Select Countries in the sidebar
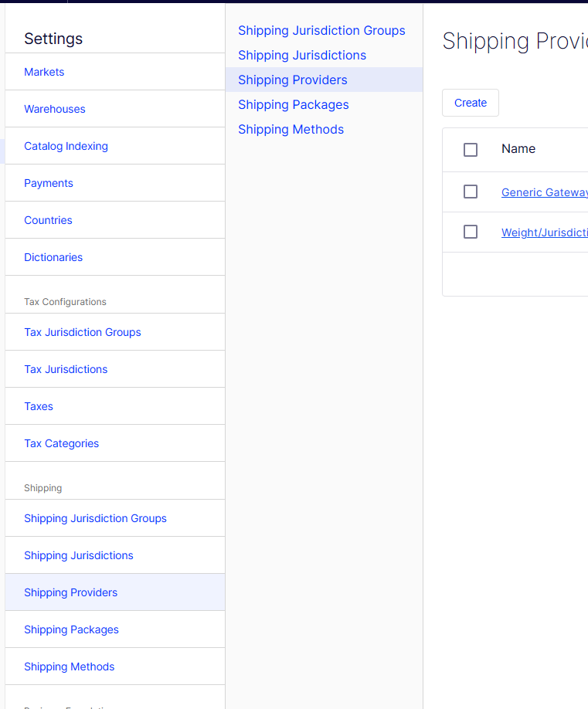The height and width of the screenshot is (709, 588). (48, 220)
